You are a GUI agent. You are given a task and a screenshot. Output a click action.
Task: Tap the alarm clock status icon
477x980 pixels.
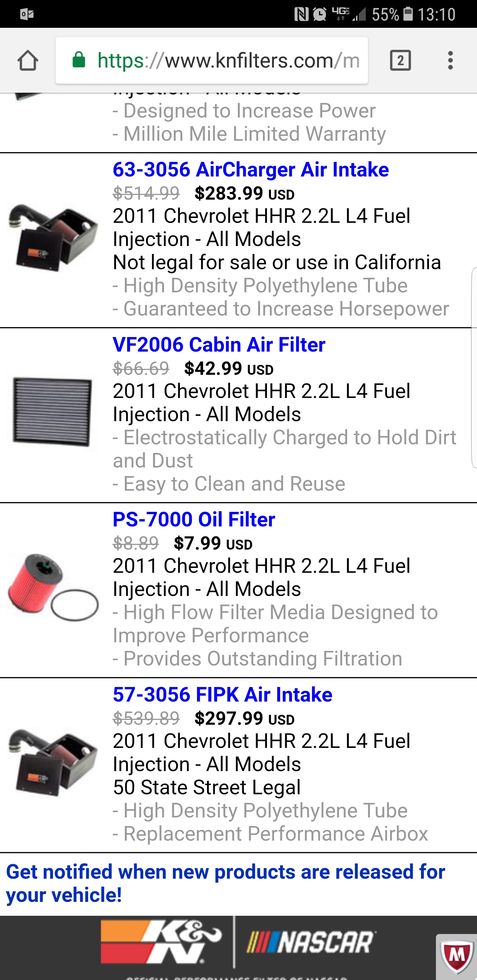click(x=319, y=15)
